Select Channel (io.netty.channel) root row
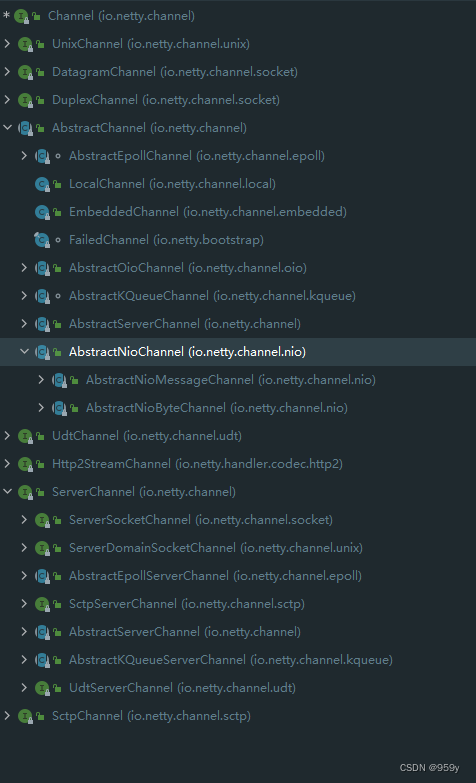The height and width of the screenshot is (783, 476). click(238, 16)
